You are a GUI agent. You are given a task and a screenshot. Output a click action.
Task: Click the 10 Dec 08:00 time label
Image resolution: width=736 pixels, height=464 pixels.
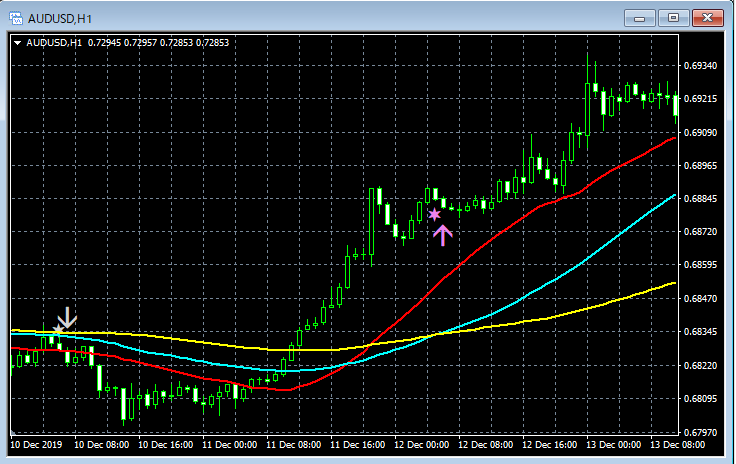102,445
